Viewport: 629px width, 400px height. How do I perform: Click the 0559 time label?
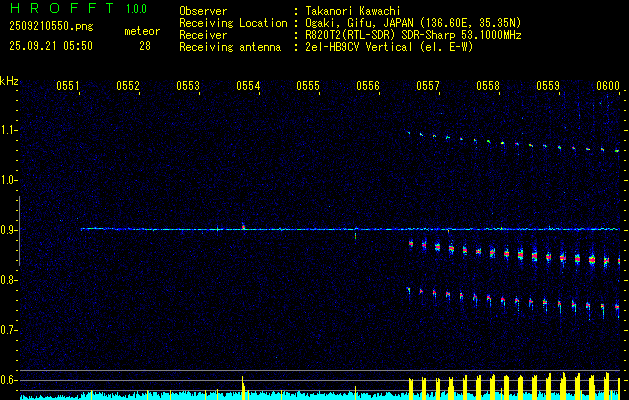pyautogui.click(x=548, y=87)
